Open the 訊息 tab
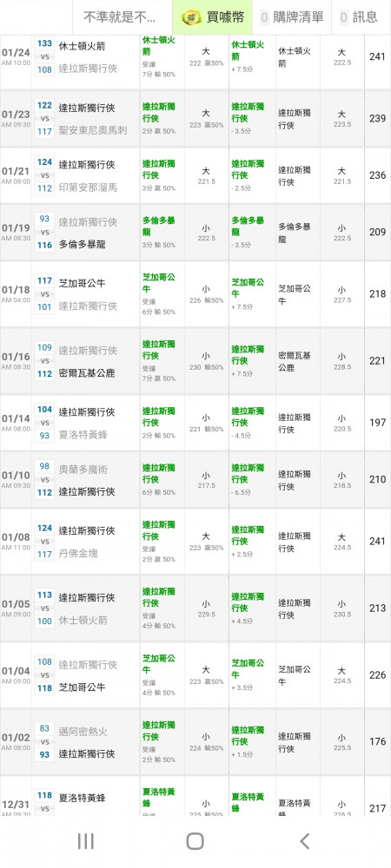The image size is (391, 868). [360, 17]
